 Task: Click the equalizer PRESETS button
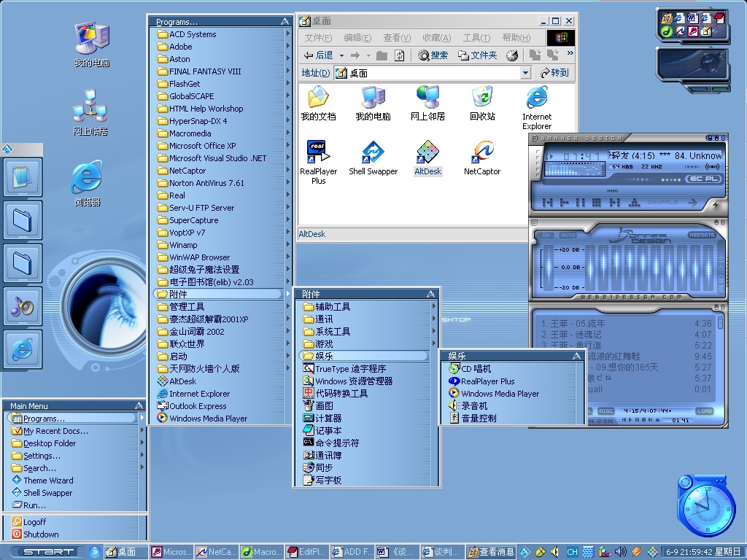pyautogui.click(x=702, y=236)
